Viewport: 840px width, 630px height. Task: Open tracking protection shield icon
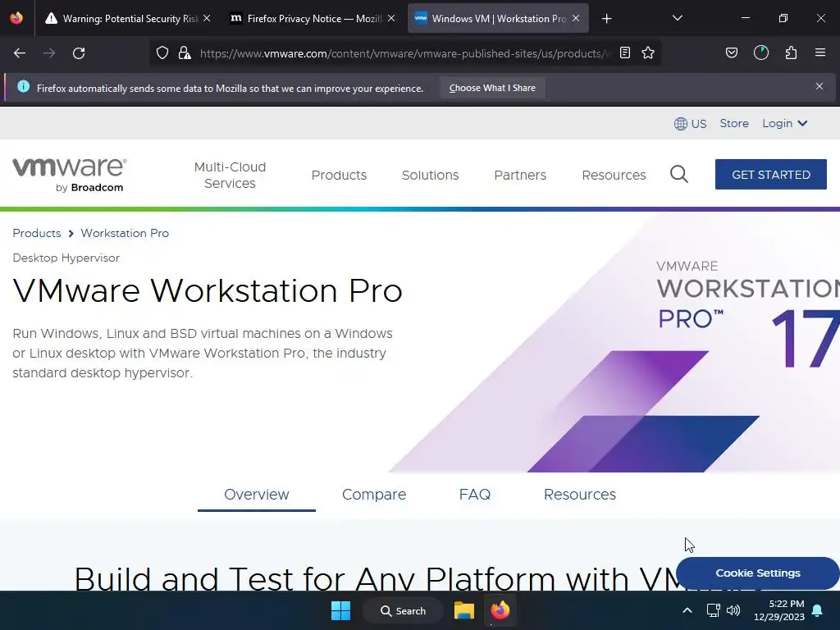click(x=162, y=53)
